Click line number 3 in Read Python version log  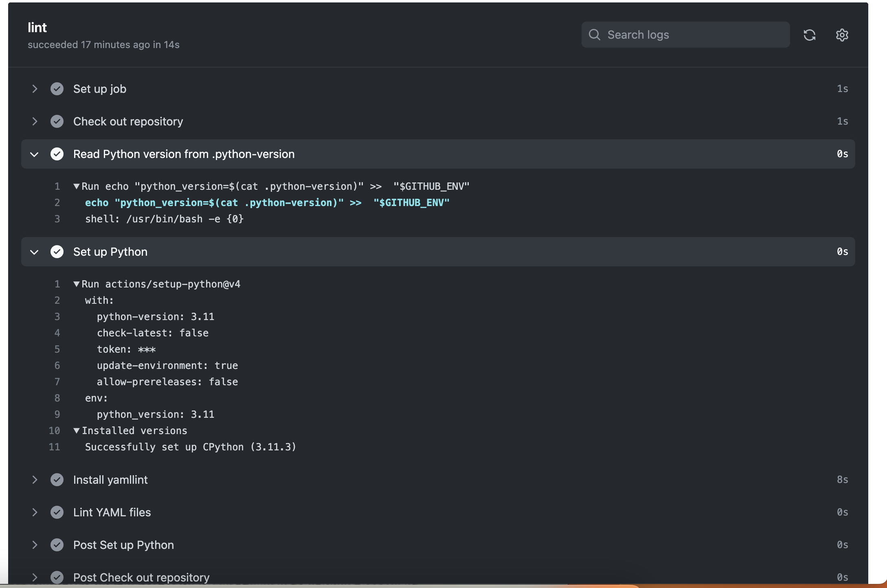point(57,219)
